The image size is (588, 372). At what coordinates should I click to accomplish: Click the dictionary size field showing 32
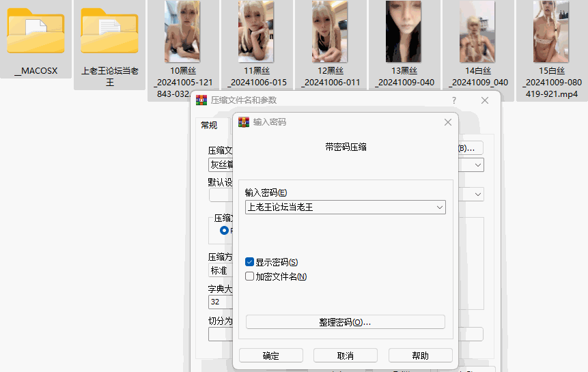[221, 302]
